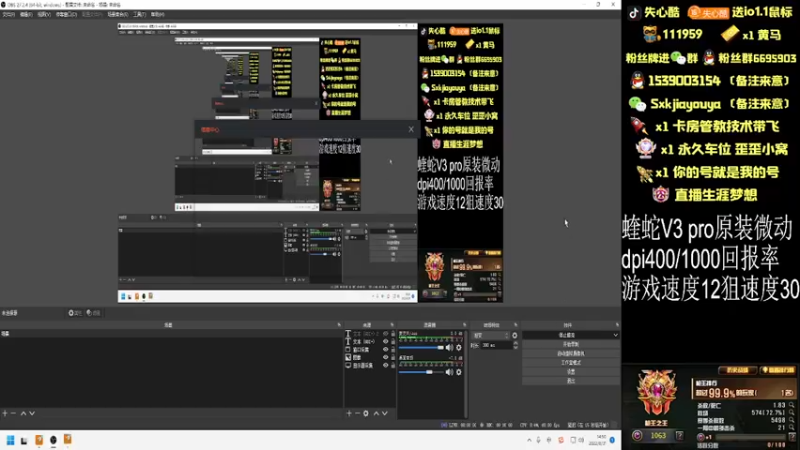Open desktop audio settings gear
Viewport: 800px width, 450px height.
(459, 372)
